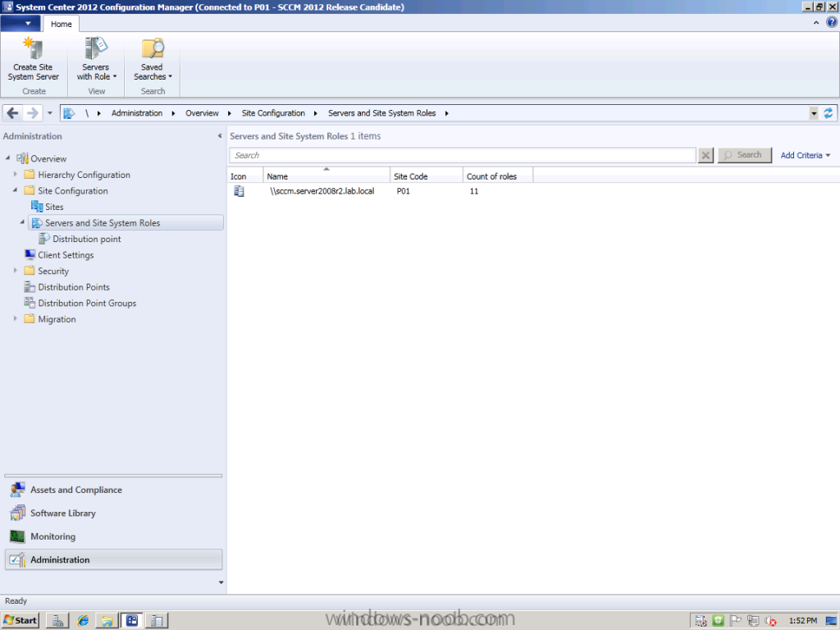Viewport: 840px width, 630px height.
Task: Select Client Settings in the tree
Action: (66, 255)
